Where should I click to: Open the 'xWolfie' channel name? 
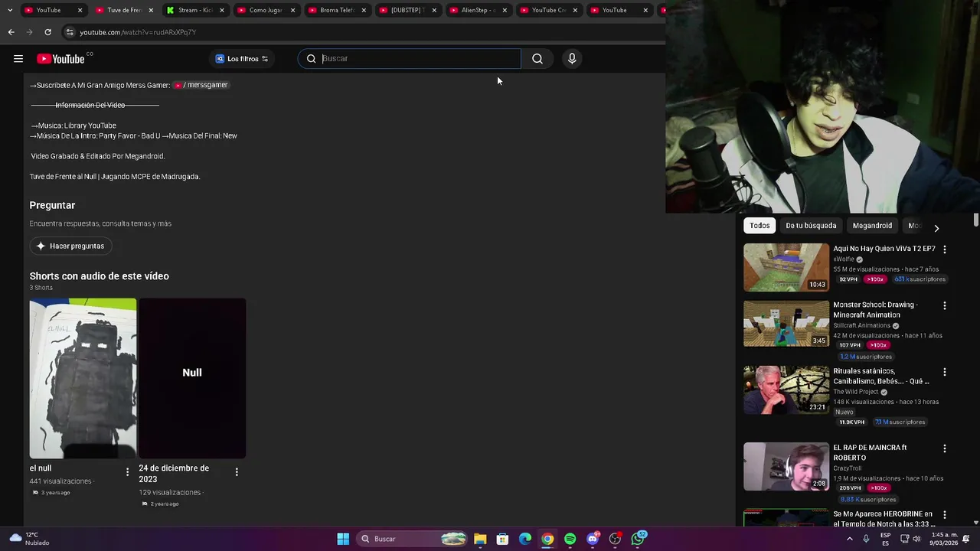pyautogui.click(x=844, y=259)
